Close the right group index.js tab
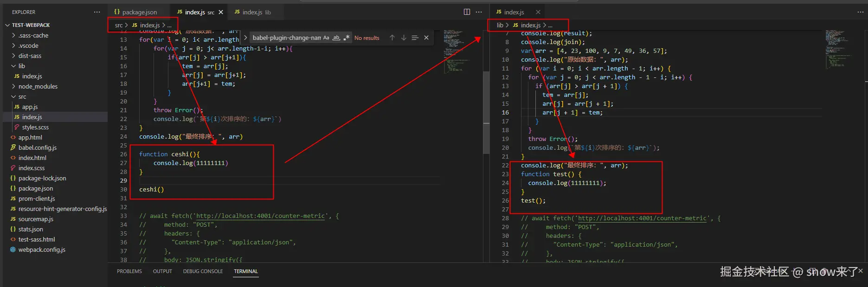This screenshot has width=868, height=287. 538,12
